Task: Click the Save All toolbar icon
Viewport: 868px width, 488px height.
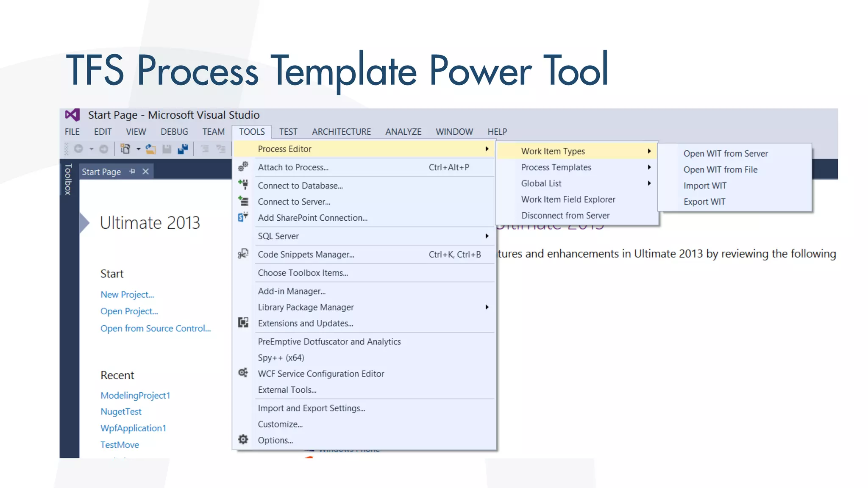Action: tap(183, 149)
